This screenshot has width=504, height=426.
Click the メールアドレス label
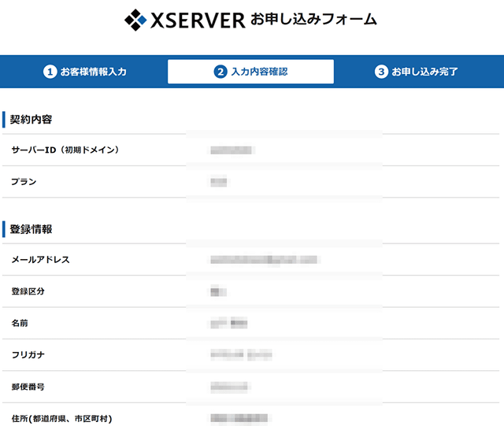click(40, 259)
